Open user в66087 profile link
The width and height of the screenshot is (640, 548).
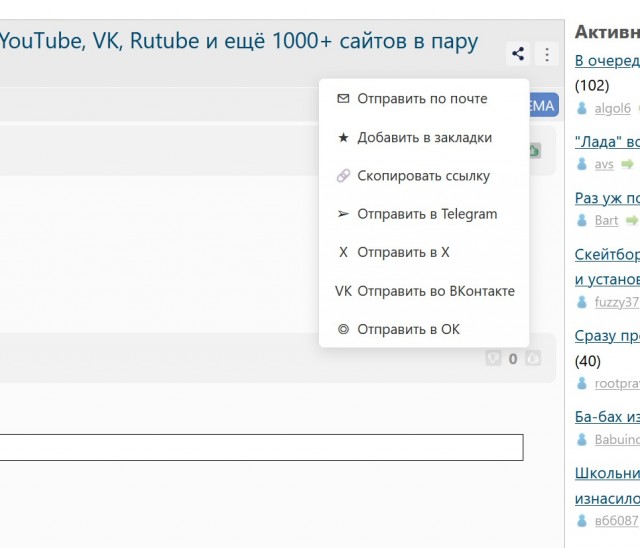click(616, 521)
